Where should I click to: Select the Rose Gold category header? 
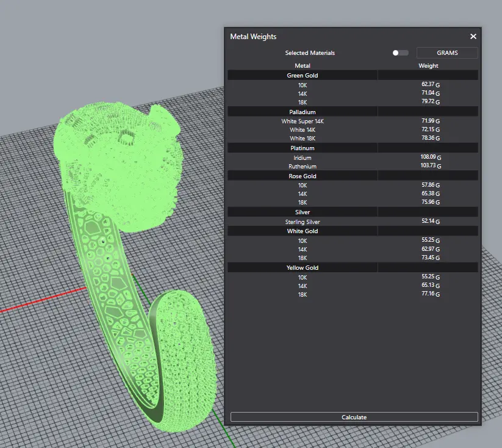pyautogui.click(x=303, y=176)
